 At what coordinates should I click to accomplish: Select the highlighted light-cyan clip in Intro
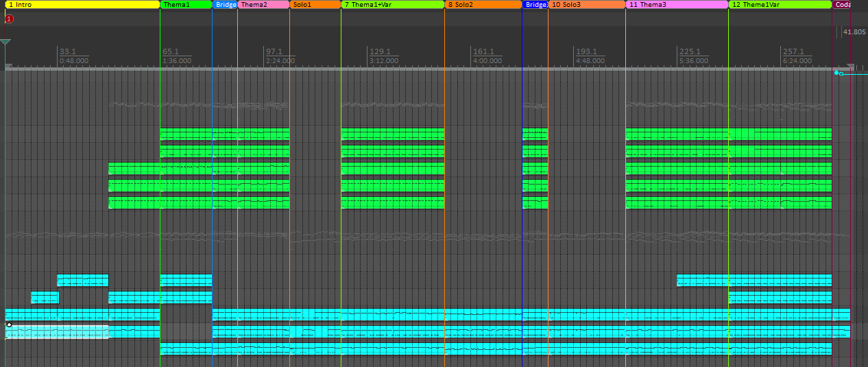[x=57, y=332]
